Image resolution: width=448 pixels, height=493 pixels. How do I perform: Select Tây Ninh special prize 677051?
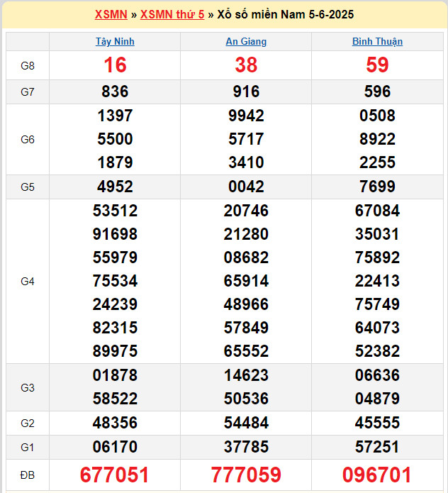114,475
